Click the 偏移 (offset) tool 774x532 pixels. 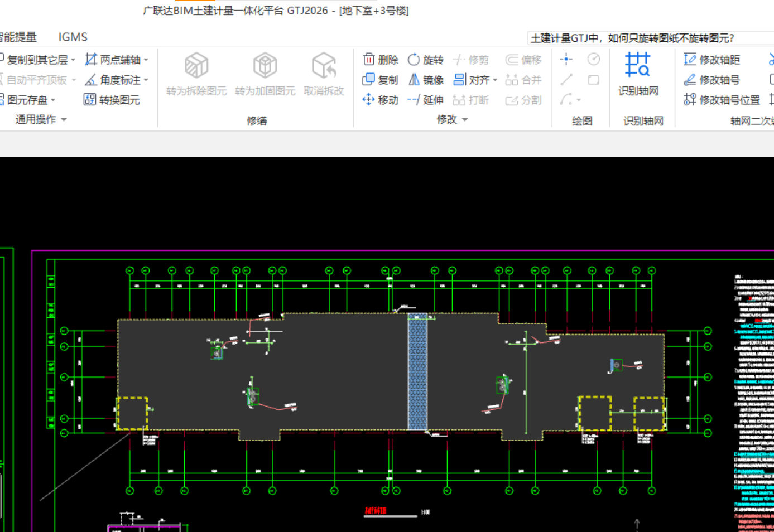coord(523,60)
